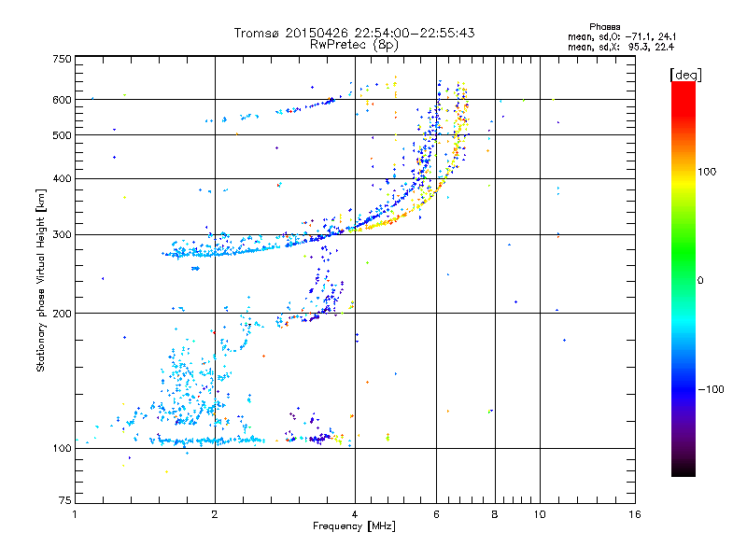This screenshot has width=747, height=560.
Task: Click the y-axis tick label '400'
Action: click(x=62, y=178)
